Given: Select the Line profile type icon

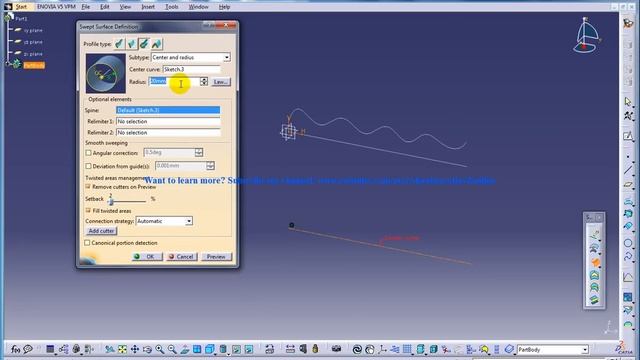Looking at the screenshot, I should pyautogui.click(x=131, y=44).
